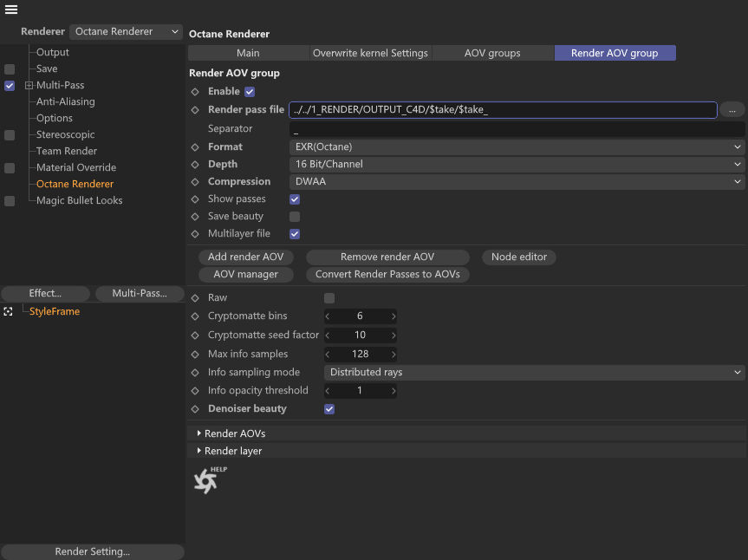Switch to the AOV groups tab

click(x=492, y=53)
